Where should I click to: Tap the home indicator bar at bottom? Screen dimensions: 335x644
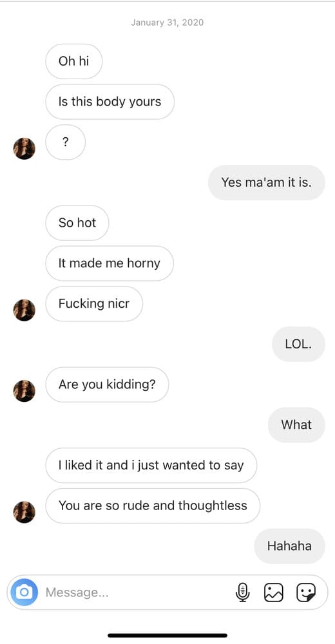pyautogui.click(x=167, y=636)
